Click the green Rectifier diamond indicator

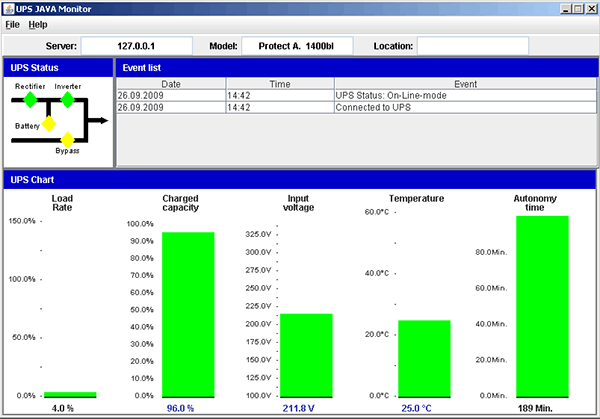(30, 100)
